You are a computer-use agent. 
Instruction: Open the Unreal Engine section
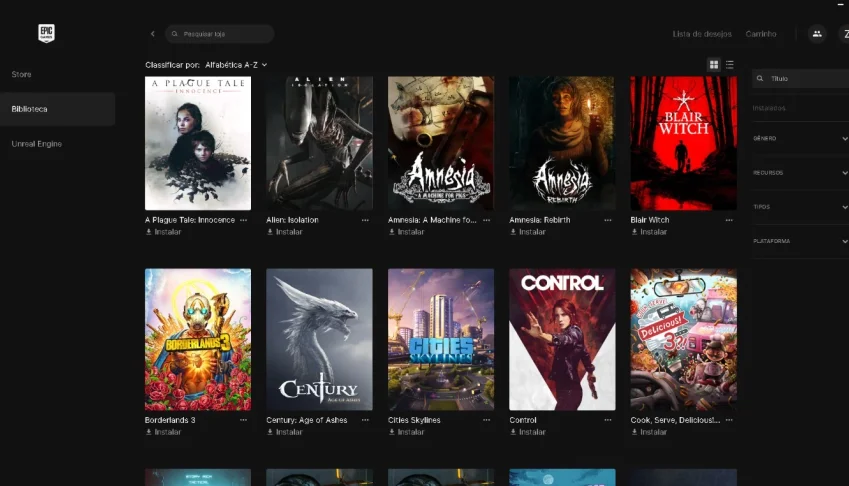36,144
